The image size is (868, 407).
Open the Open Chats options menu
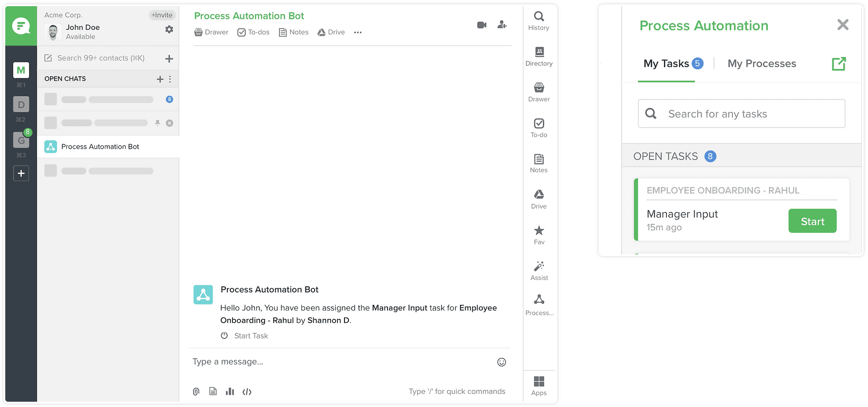click(170, 79)
